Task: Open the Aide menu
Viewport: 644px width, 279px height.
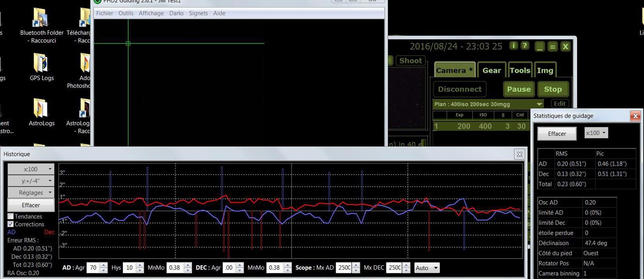Action: coord(219,13)
